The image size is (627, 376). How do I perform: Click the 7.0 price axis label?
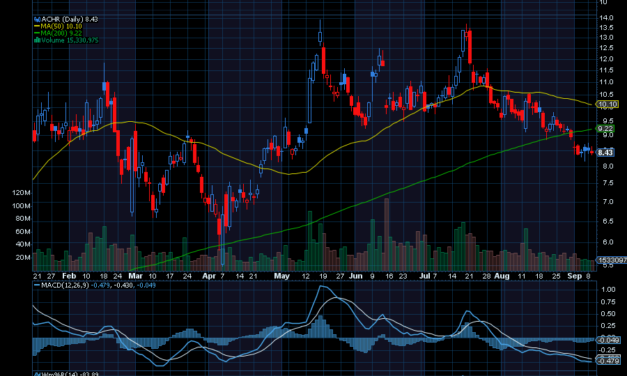pos(608,202)
